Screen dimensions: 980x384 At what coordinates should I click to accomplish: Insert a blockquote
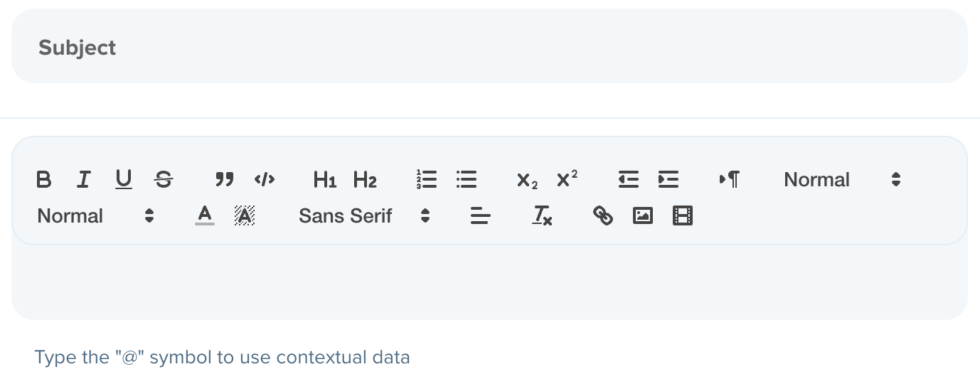coord(224,180)
